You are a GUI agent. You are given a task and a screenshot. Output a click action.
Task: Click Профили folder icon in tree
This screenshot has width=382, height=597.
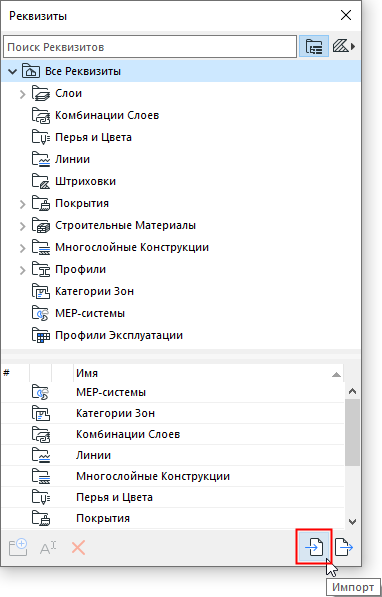click(41, 270)
